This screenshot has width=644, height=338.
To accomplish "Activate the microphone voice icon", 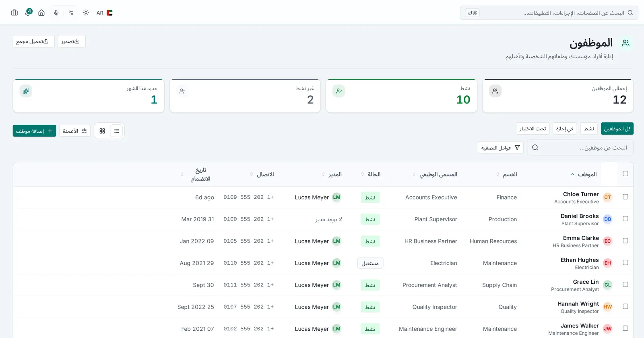I will (x=56, y=12).
